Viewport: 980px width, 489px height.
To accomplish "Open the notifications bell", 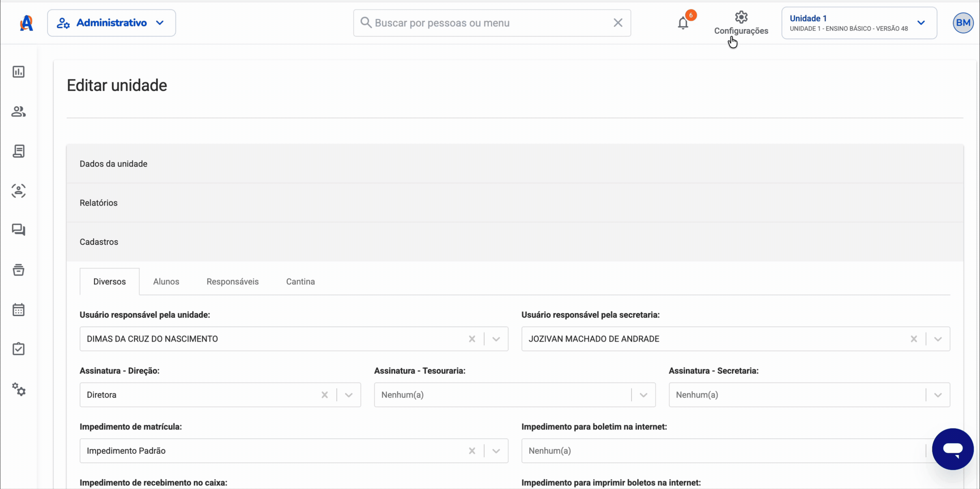I will coord(683,23).
